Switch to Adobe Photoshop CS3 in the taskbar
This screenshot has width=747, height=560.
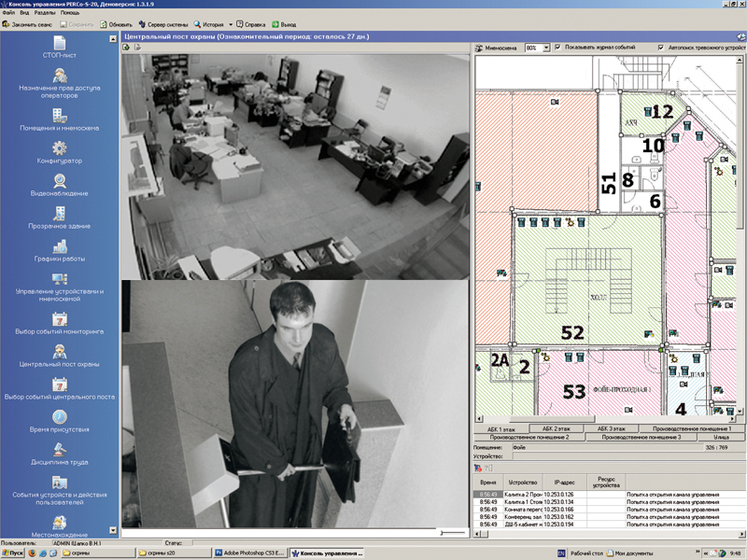pyautogui.click(x=250, y=553)
